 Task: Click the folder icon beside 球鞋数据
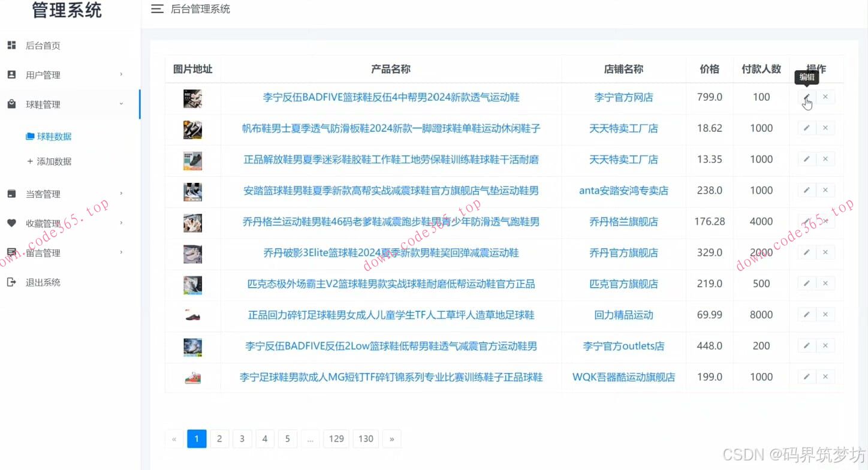(x=29, y=136)
